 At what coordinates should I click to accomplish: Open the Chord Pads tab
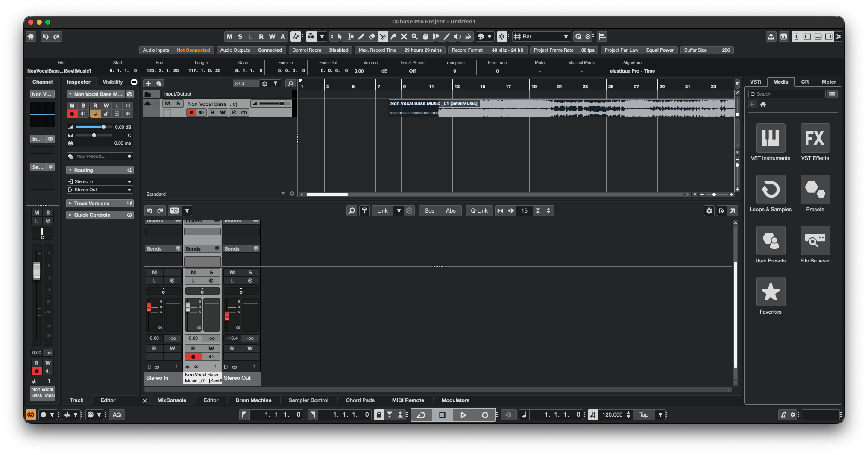(x=360, y=400)
